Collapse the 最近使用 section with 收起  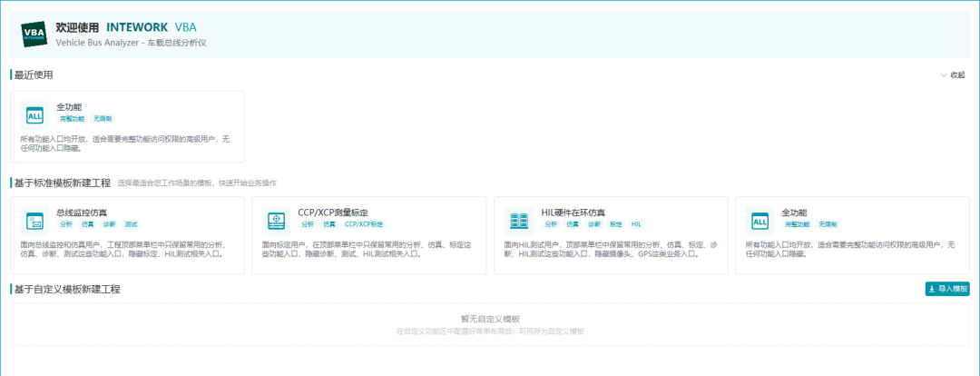(x=953, y=75)
